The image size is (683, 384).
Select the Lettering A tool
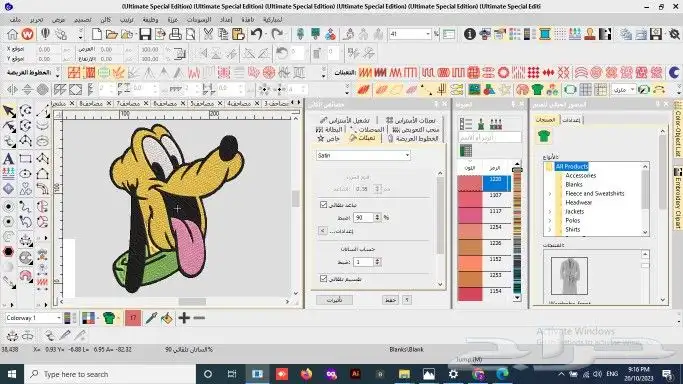click(8, 158)
